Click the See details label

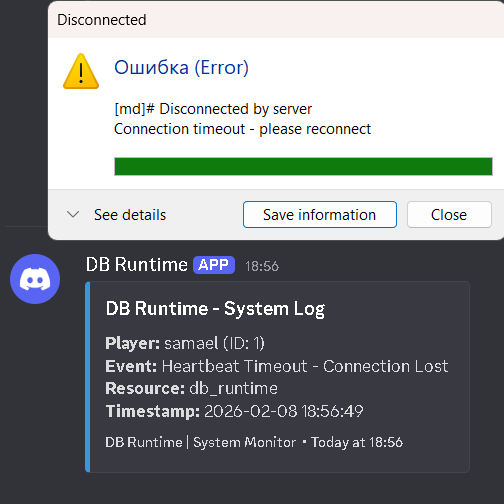[130, 215]
